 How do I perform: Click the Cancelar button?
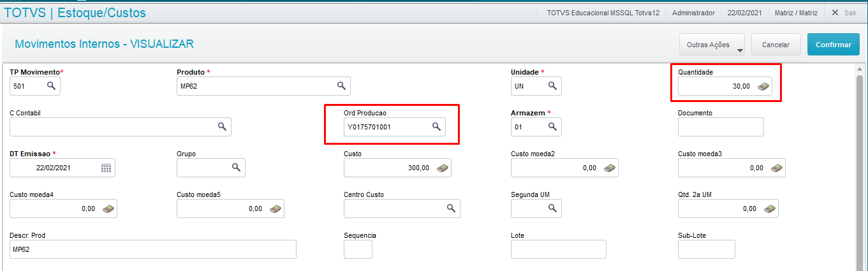[776, 45]
